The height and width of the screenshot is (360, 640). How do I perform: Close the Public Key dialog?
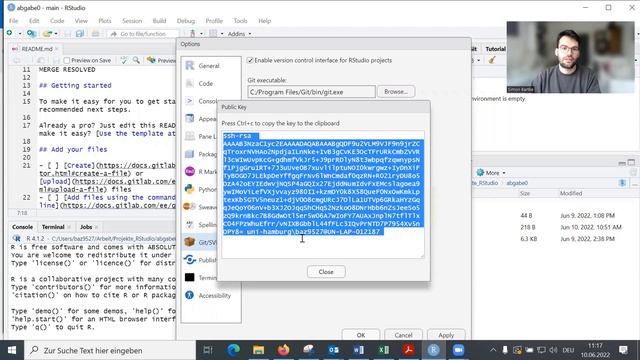tap(326, 271)
